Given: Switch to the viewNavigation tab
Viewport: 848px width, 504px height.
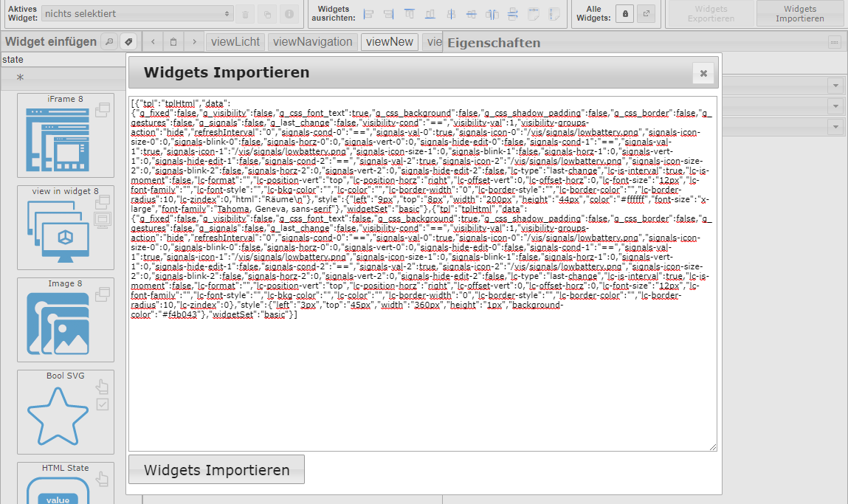Looking at the screenshot, I should click(314, 42).
